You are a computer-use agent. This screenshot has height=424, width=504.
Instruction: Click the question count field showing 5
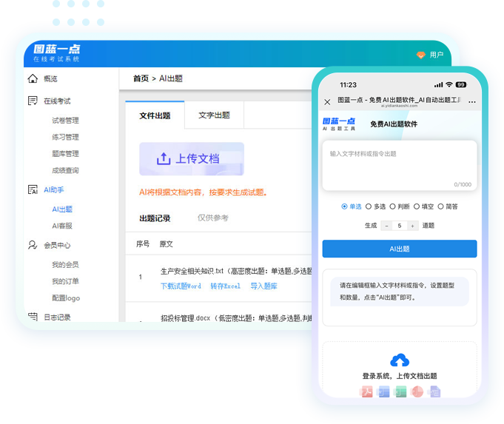click(400, 226)
